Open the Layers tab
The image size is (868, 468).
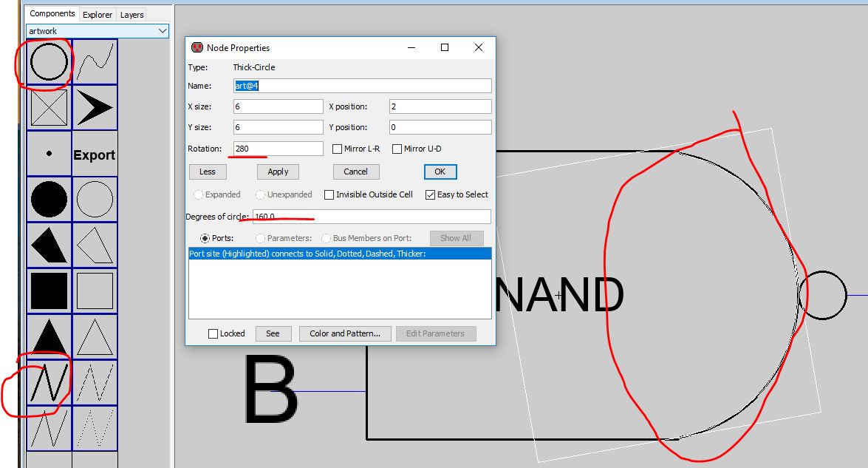point(132,14)
